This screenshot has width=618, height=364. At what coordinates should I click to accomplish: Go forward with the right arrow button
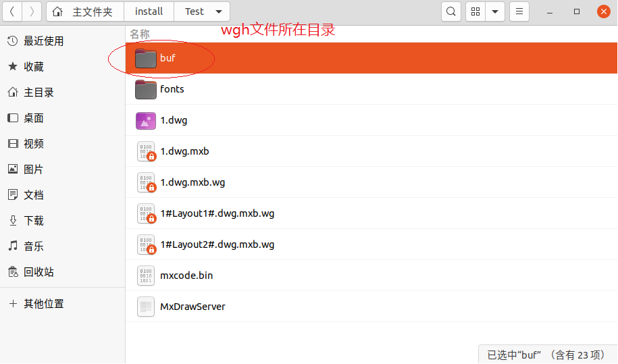pos(32,12)
